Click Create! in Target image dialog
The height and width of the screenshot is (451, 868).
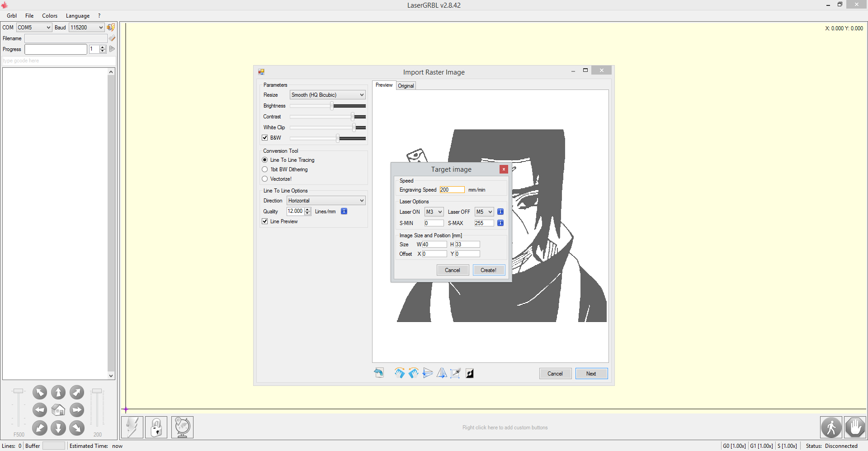coord(489,270)
